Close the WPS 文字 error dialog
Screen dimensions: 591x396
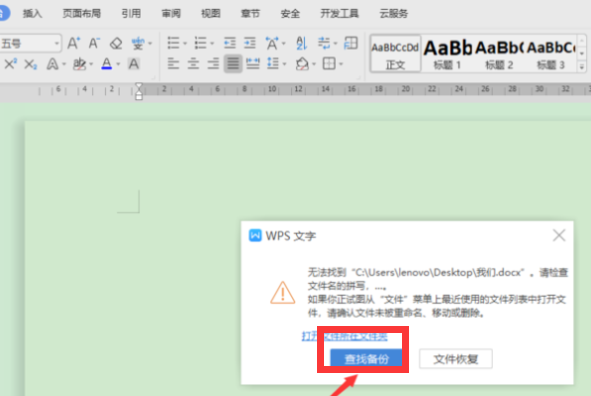click(559, 235)
